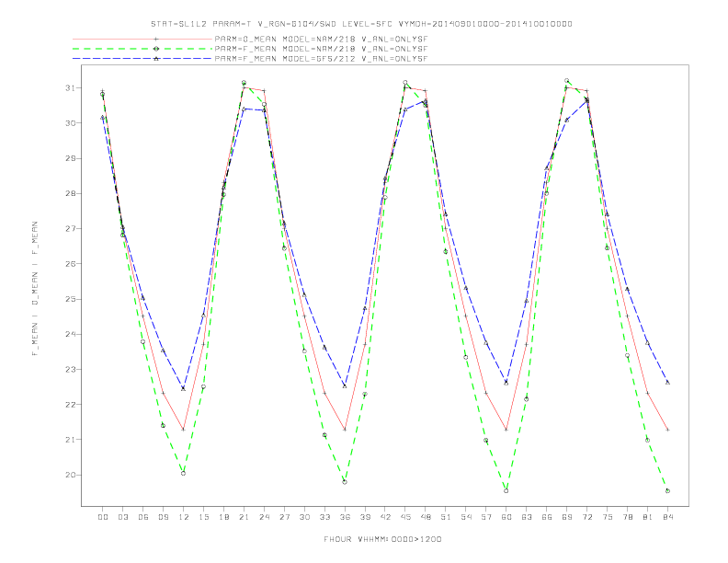This screenshot has height=563, width=728.
Task: Click x-axis forecast hour label 45
Action: click(405, 517)
